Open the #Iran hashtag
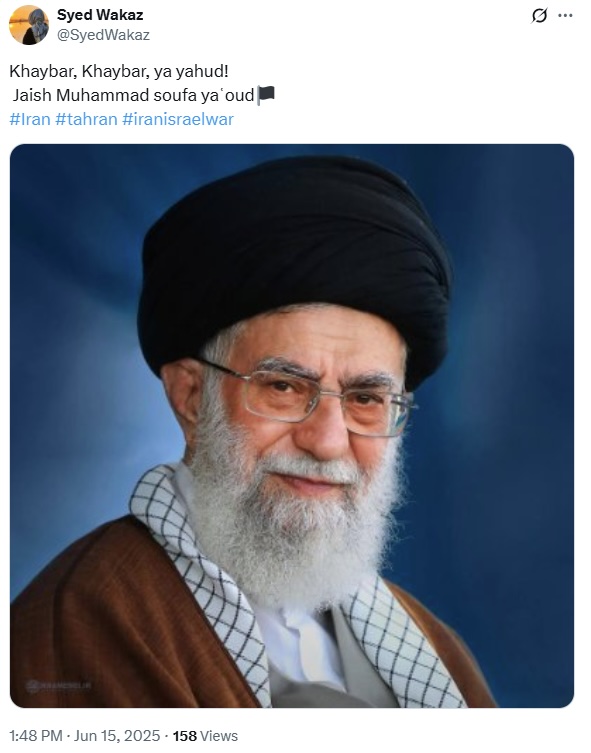This screenshot has width=591, height=753. click(30, 119)
